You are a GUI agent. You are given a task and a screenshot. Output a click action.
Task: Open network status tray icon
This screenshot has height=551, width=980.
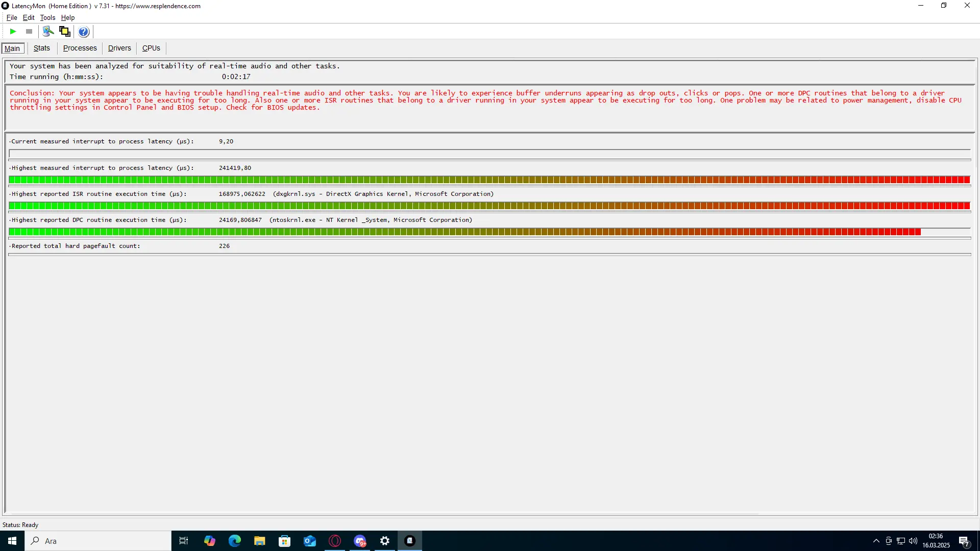901,541
